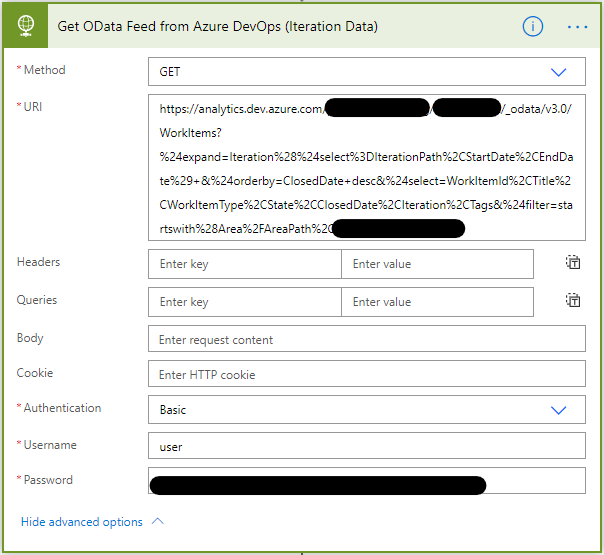The width and height of the screenshot is (604, 555).
Task: Click the Headers Enter value field
Action: [437, 264]
